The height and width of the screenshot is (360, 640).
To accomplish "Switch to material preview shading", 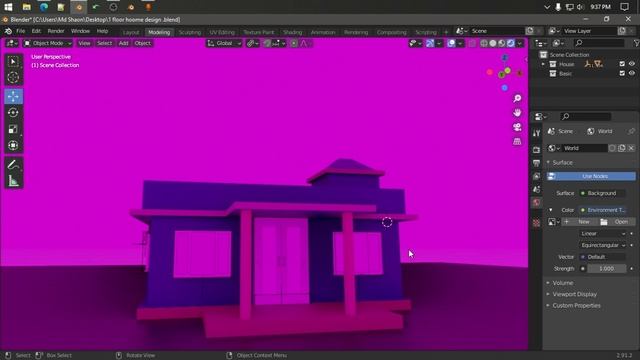I will click(x=502, y=43).
